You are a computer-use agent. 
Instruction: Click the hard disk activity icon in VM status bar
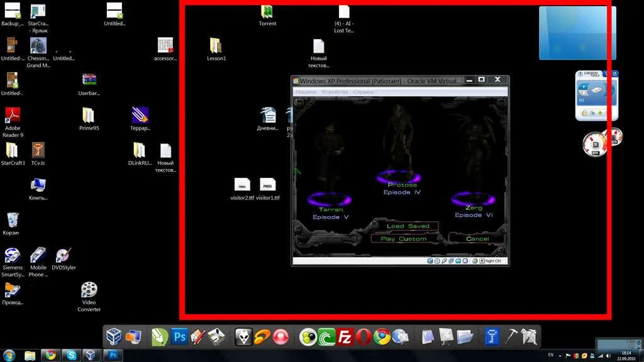430,261
